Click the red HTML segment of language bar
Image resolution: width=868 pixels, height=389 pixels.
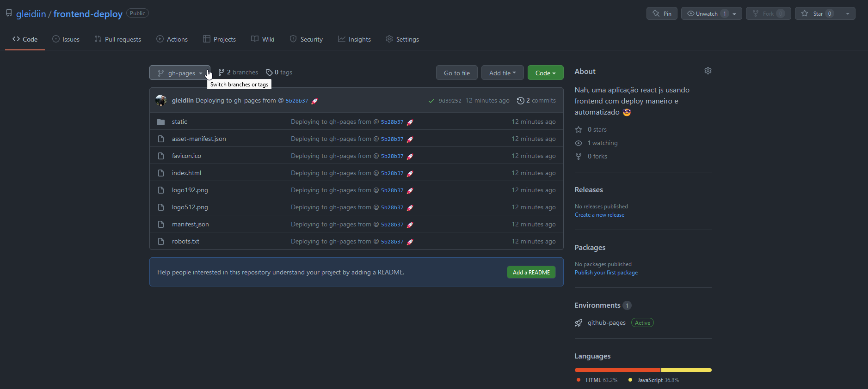pyautogui.click(x=618, y=370)
